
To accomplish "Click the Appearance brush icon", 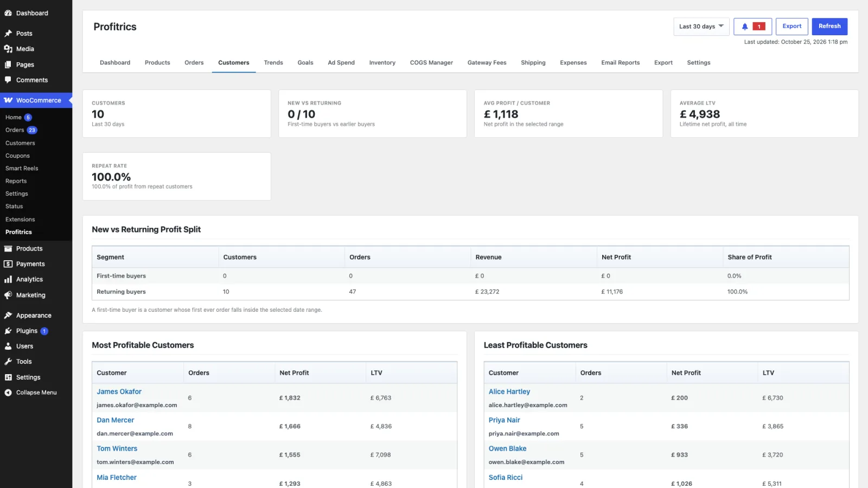I will click(x=8, y=316).
